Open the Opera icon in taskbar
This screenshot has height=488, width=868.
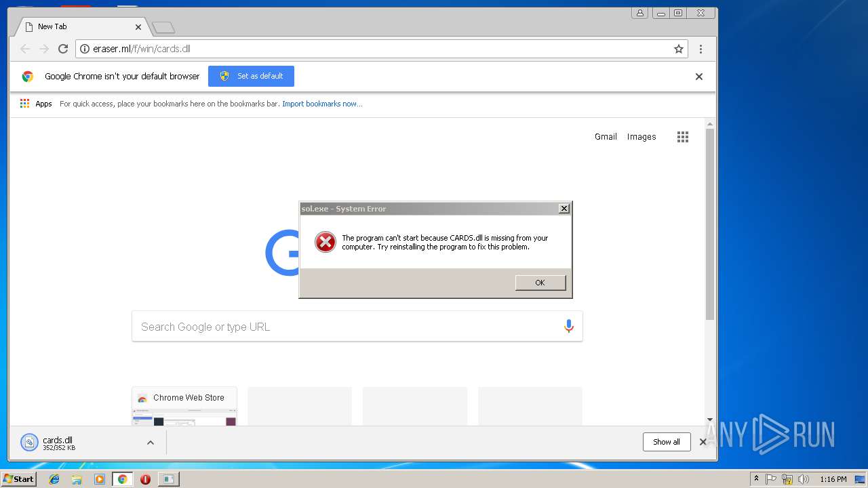pyautogui.click(x=145, y=479)
